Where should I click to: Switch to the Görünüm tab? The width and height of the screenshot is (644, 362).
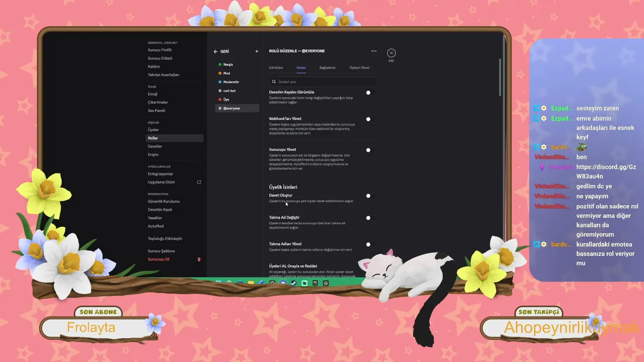pyautogui.click(x=276, y=67)
